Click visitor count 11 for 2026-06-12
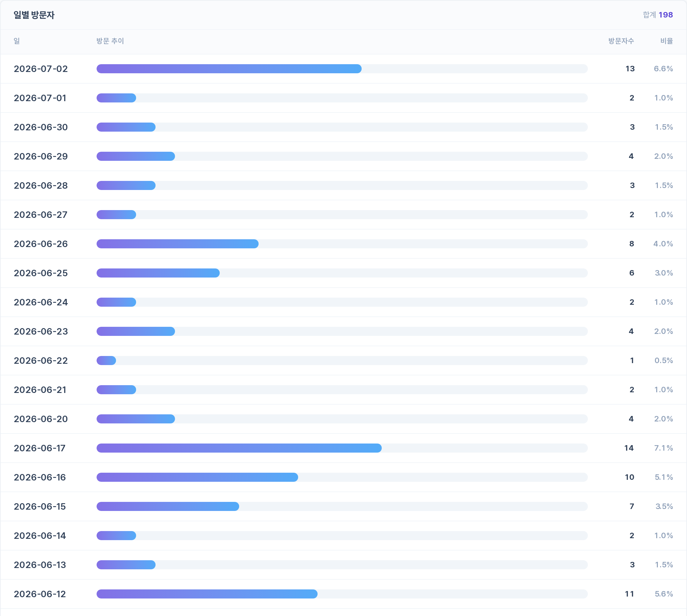This screenshot has height=616, width=687. (x=630, y=594)
